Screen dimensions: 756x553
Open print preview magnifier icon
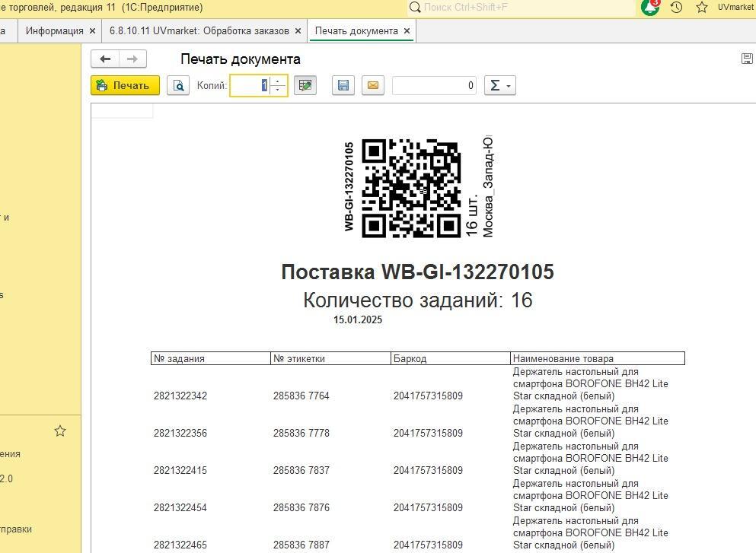(x=178, y=85)
